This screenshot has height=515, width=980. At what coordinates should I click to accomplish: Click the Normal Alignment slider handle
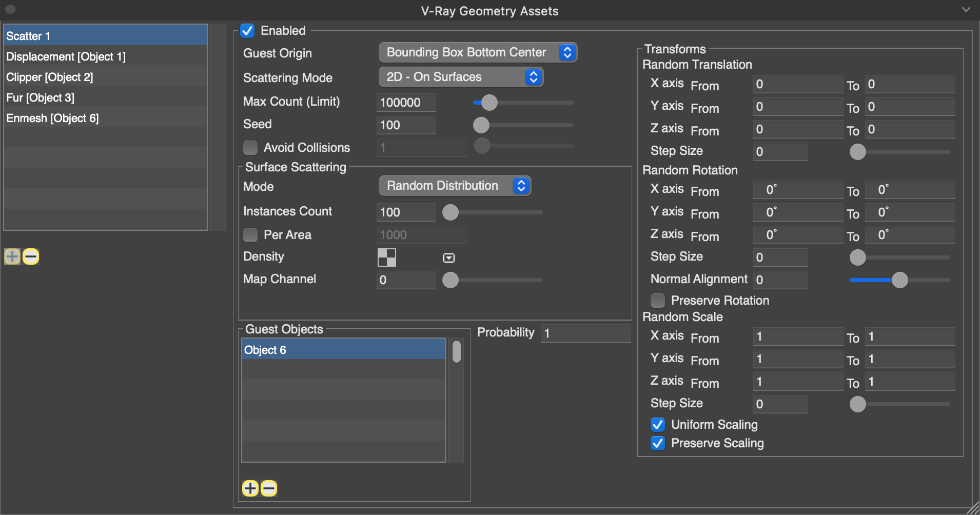(900, 280)
